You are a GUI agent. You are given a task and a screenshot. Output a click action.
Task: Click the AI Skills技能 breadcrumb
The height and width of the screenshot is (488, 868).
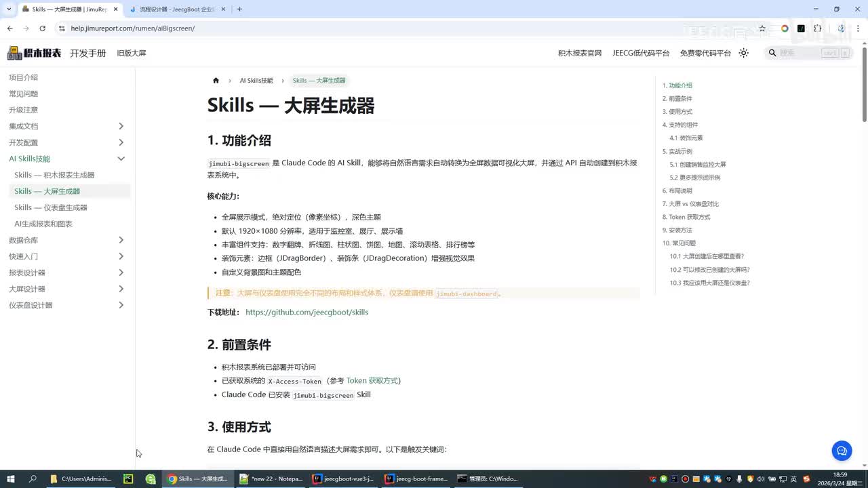click(256, 80)
